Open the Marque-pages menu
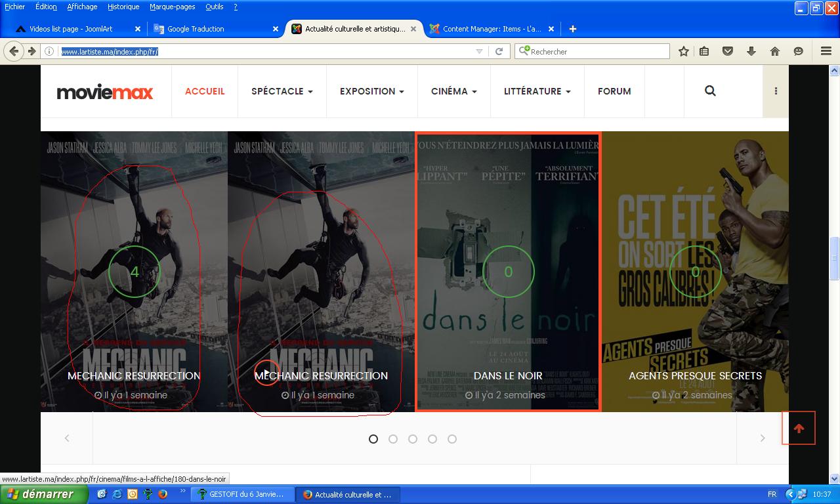This screenshot has width=840, height=504. (172, 7)
